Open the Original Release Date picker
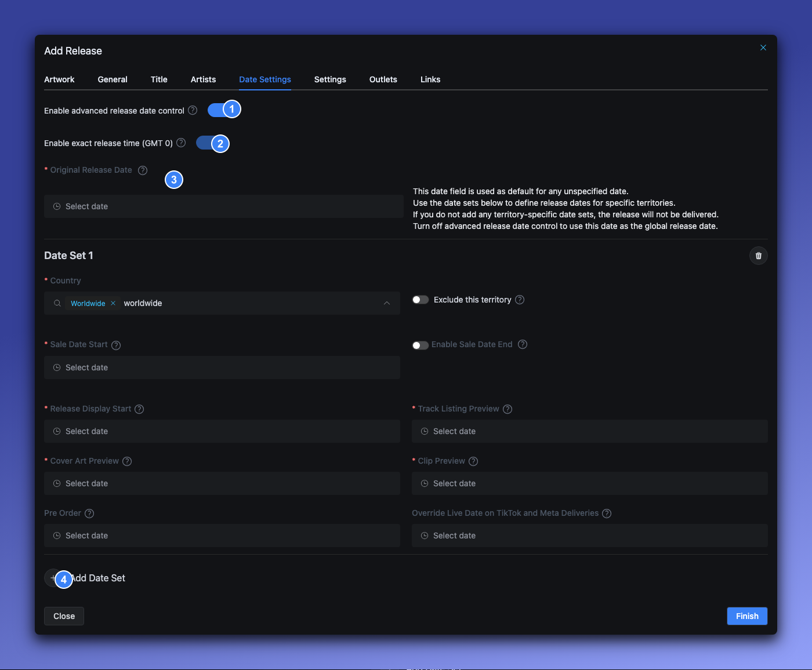Screen dimensions: 812x670 point(223,206)
